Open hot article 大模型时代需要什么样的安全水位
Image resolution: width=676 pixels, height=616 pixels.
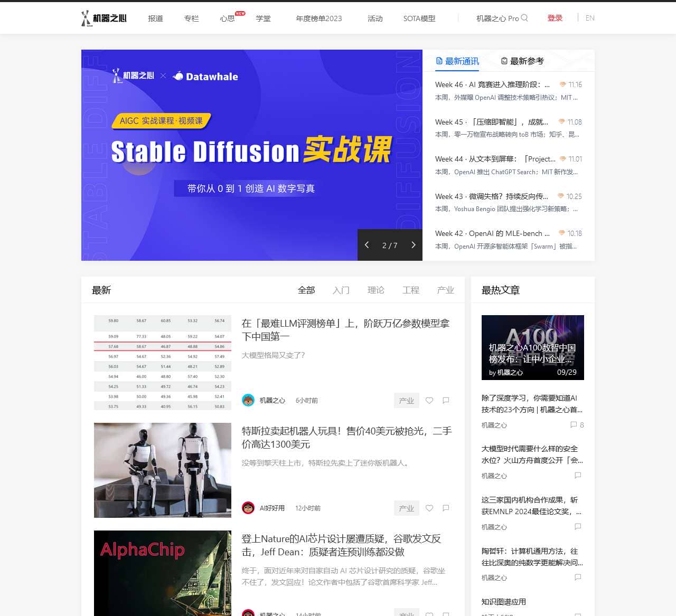point(532,454)
